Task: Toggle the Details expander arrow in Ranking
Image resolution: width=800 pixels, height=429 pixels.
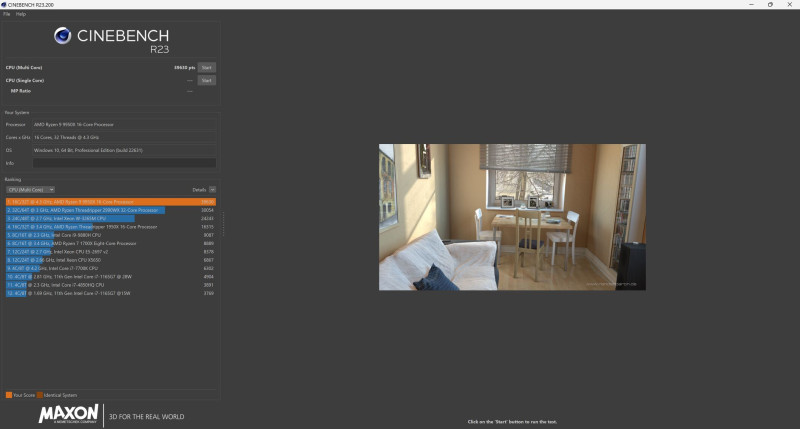Action: coord(212,190)
